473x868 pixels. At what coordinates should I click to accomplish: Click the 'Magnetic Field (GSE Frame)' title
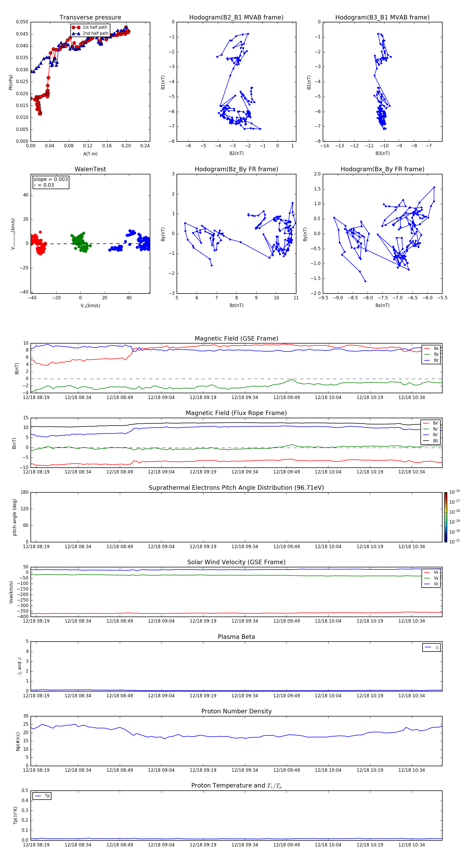point(236,339)
